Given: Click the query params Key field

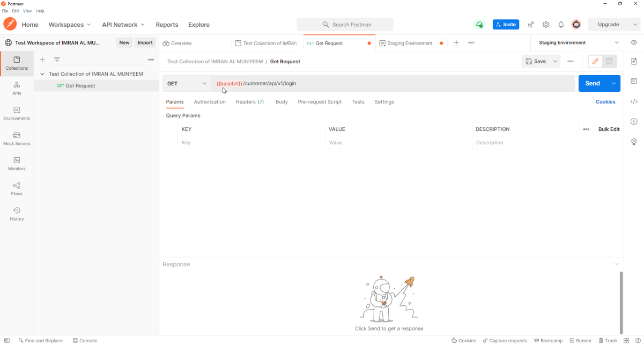Looking at the screenshot, I should tap(251, 143).
